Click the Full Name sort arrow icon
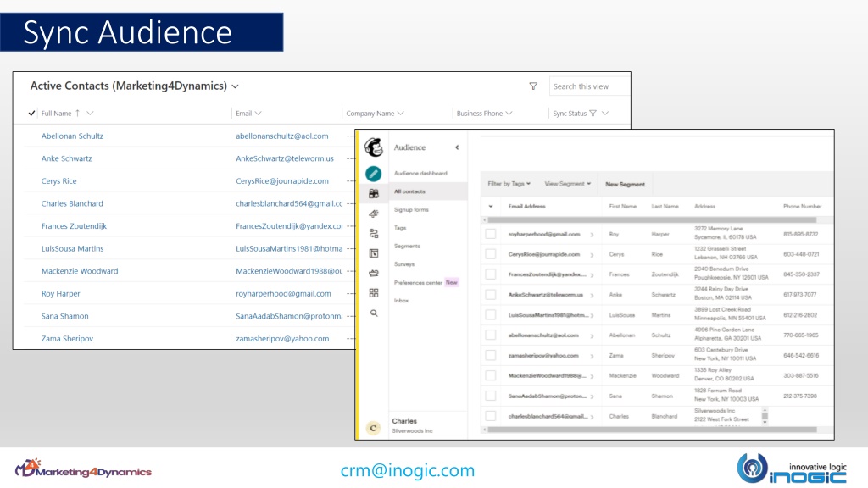The width and height of the screenshot is (868, 488). (x=77, y=114)
